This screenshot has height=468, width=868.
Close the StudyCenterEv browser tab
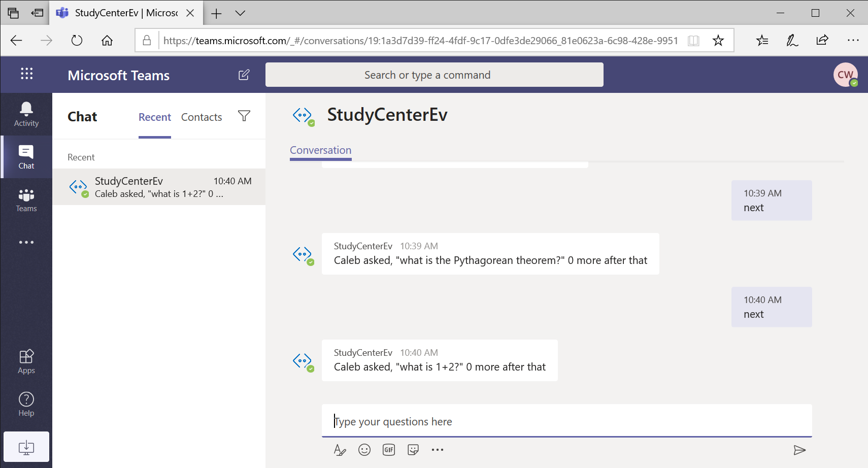[x=190, y=13]
